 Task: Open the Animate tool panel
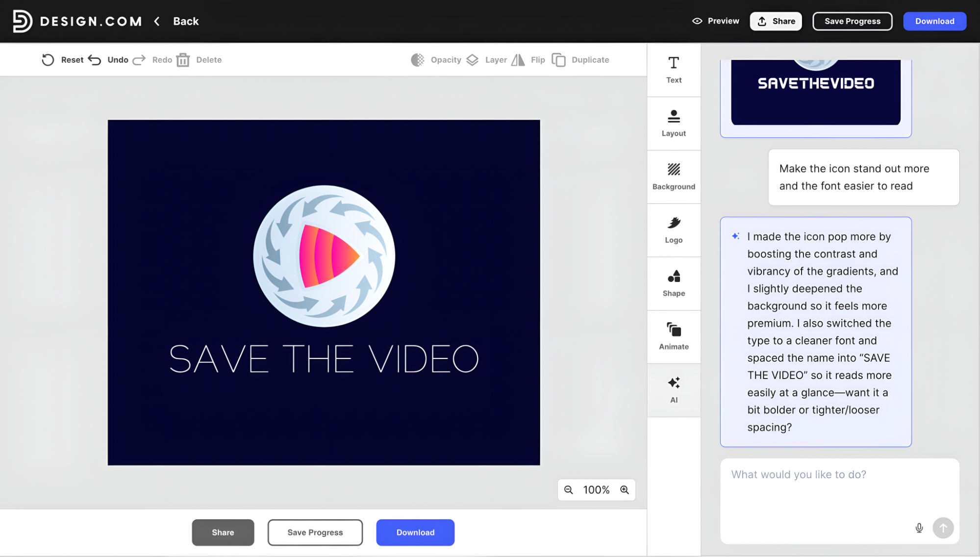coord(674,337)
